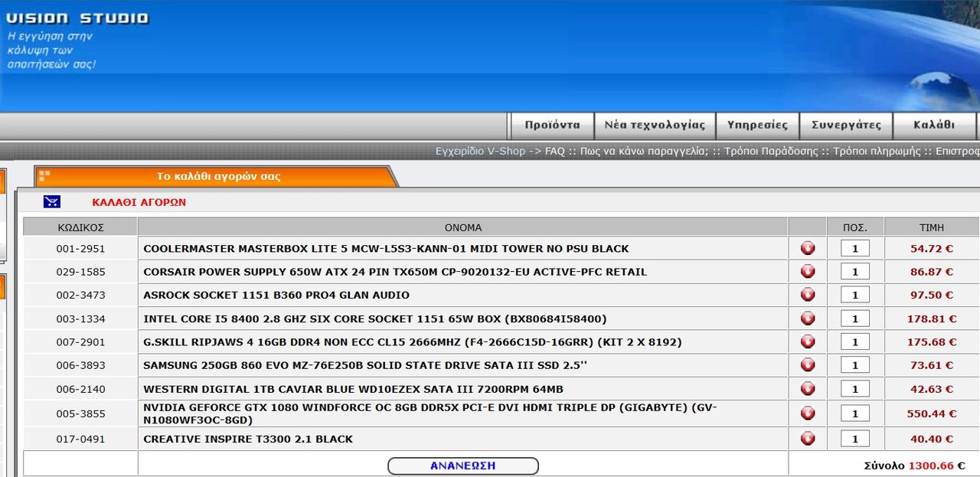Remove the NVIDIA GeForce GTX 1080 item
This screenshot has height=477, width=980.
807,413
